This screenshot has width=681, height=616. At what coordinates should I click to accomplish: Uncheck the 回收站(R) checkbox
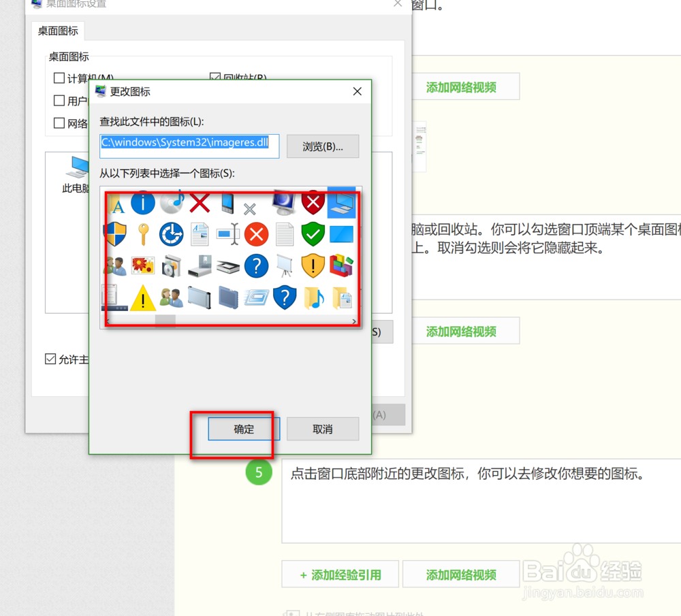(215, 75)
